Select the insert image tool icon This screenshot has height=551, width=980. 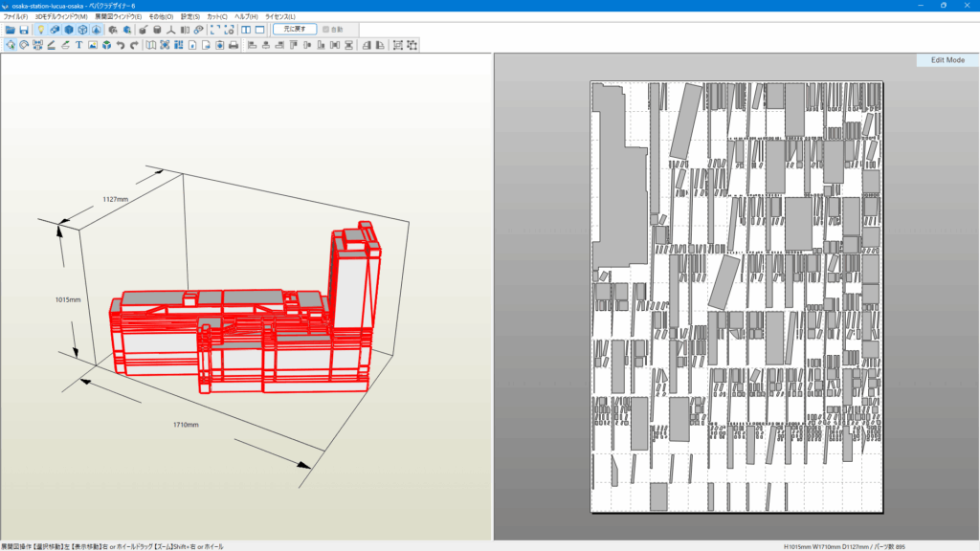coord(92,45)
